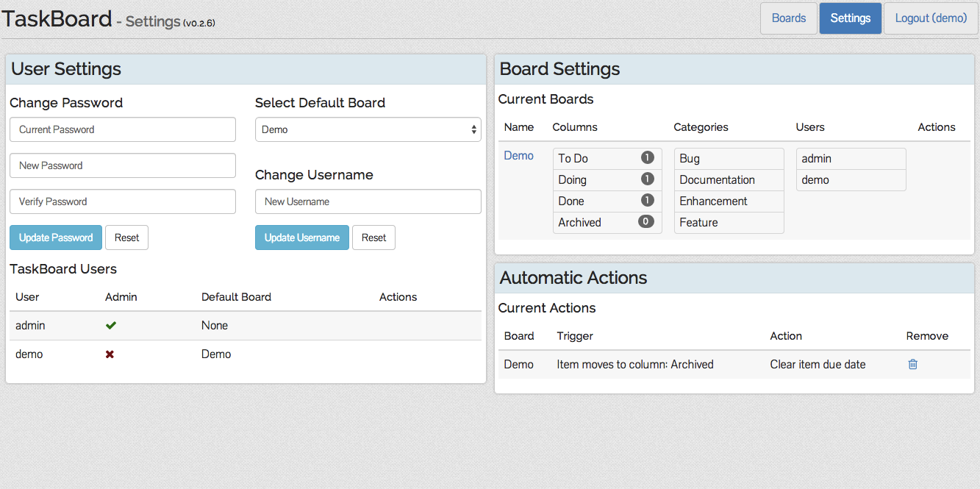The width and height of the screenshot is (980, 489).
Task: Open the Select Default Board dropdown
Action: 368,129
